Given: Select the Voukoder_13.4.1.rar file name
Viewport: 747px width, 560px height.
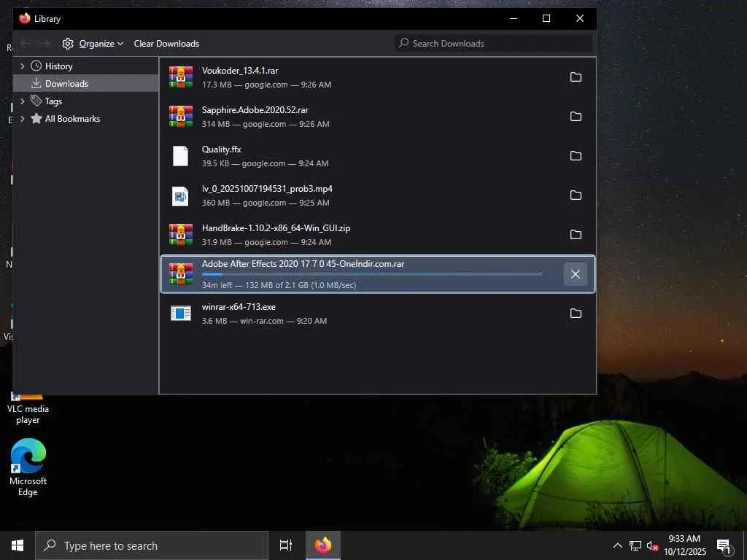Looking at the screenshot, I should tap(239, 71).
